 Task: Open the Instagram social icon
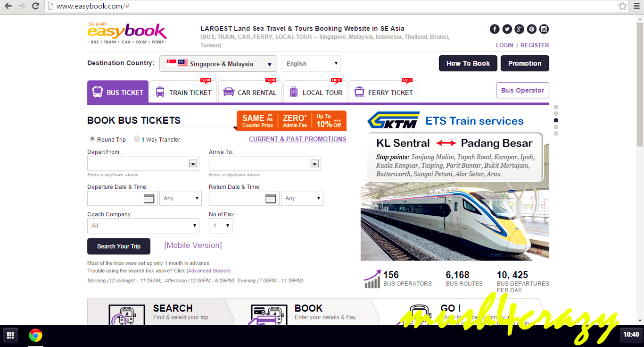point(544,29)
